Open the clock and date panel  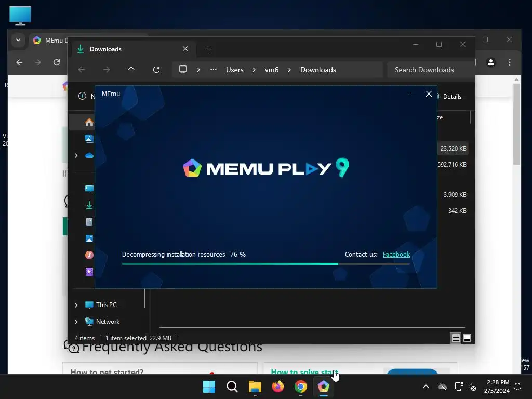(x=497, y=387)
